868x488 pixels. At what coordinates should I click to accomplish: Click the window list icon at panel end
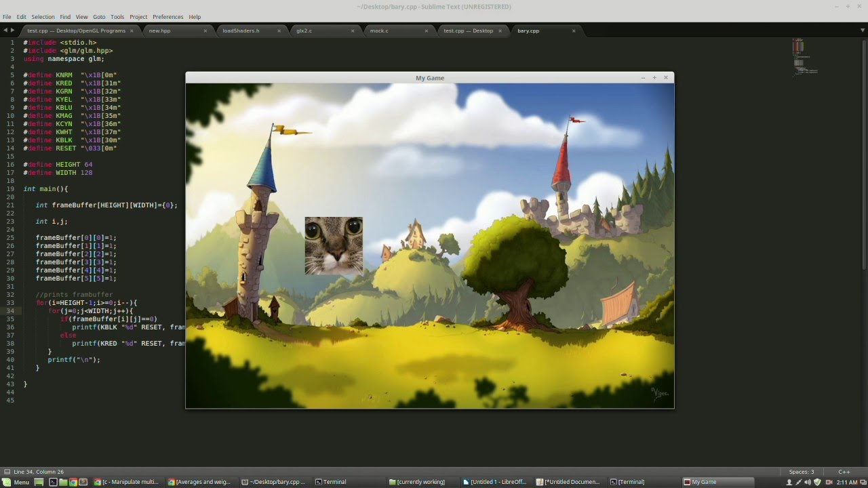point(863,482)
